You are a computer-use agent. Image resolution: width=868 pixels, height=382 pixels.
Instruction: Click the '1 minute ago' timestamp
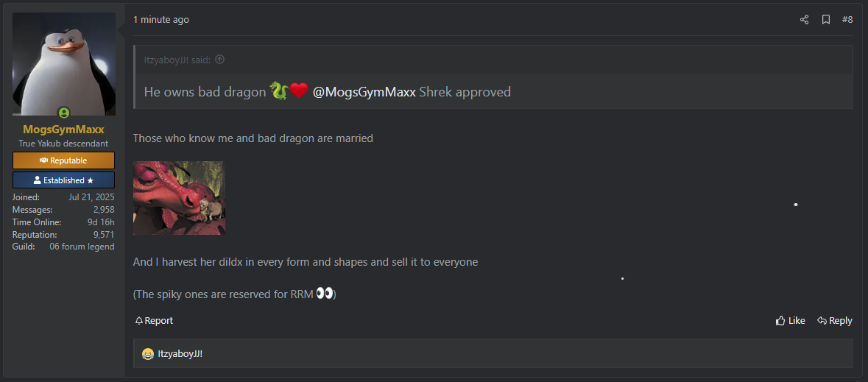click(161, 20)
